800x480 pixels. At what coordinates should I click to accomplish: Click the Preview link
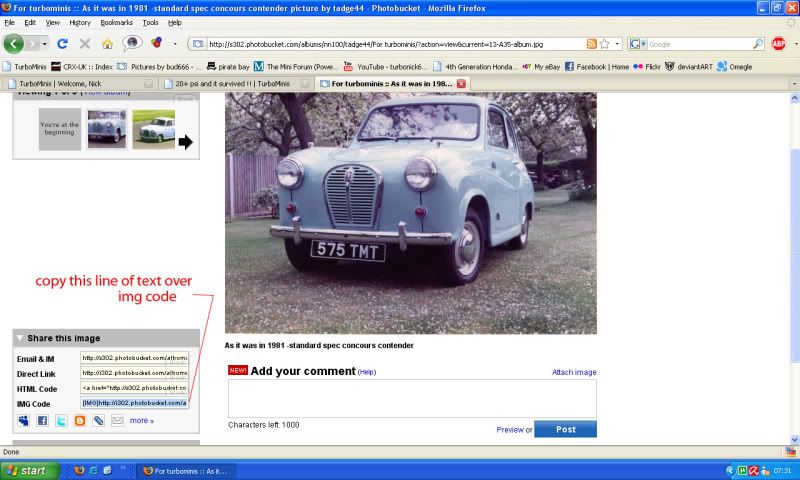[x=510, y=430]
